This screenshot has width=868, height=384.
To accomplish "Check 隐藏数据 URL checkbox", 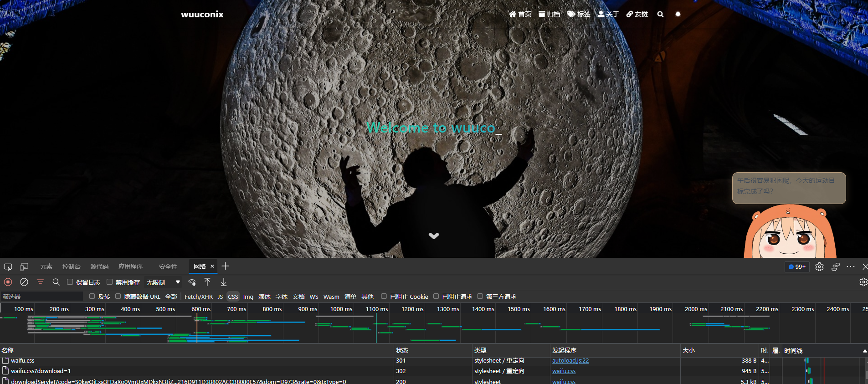I will click(x=118, y=296).
